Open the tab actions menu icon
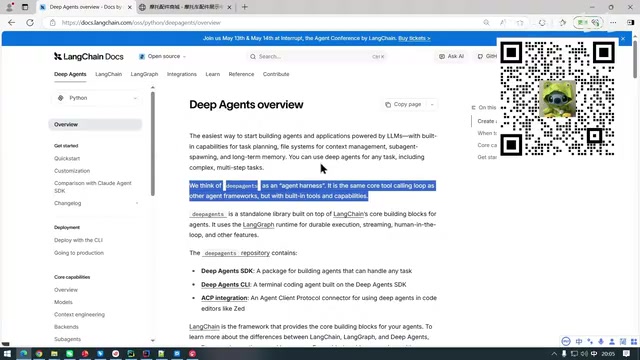Screen dimensions: 640x360 point(25,7)
